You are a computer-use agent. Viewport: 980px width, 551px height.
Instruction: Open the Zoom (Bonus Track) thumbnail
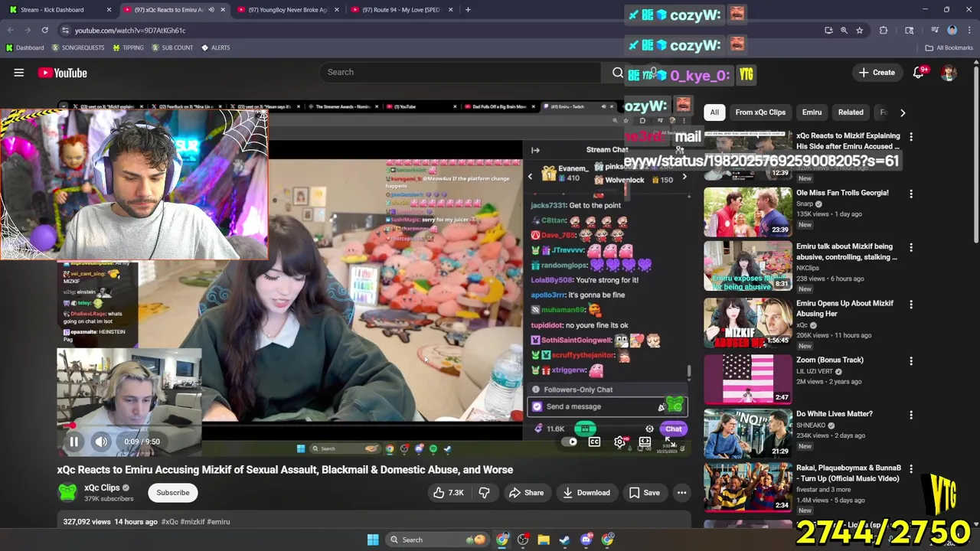[x=748, y=379]
